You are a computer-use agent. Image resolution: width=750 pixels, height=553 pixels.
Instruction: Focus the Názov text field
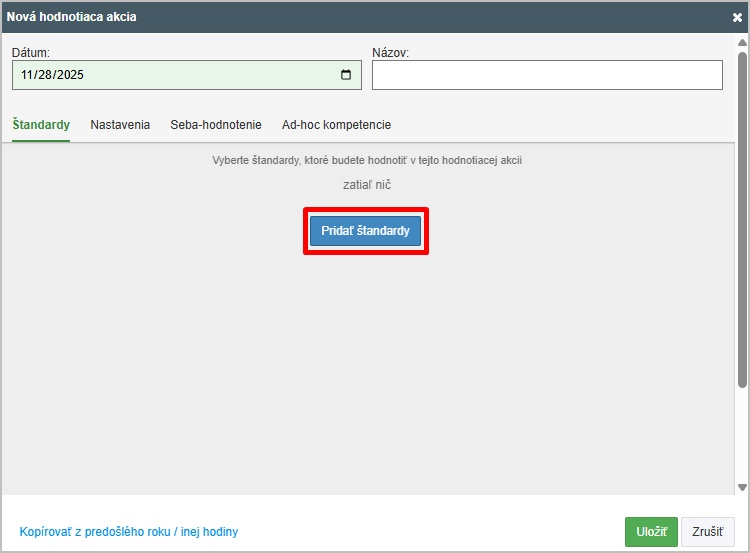[547, 75]
